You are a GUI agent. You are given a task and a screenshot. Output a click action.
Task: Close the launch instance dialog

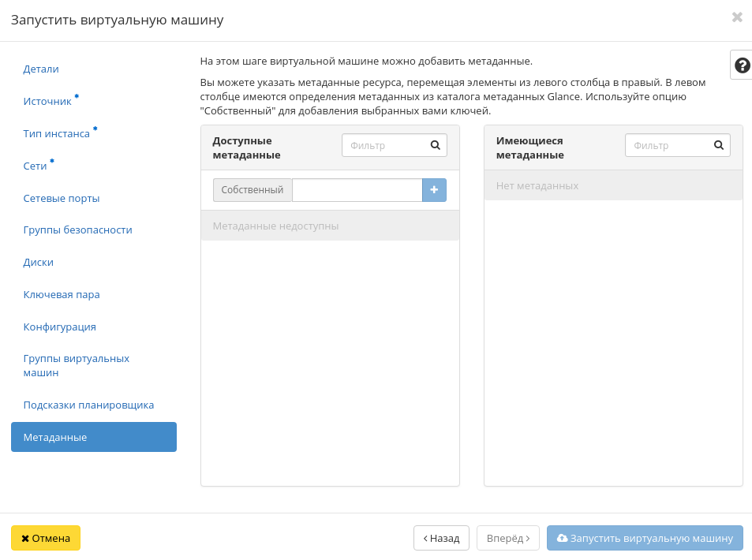[x=737, y=17]
